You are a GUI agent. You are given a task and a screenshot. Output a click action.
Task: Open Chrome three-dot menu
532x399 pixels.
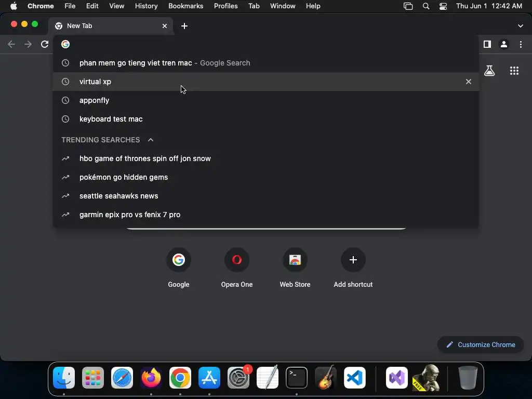click(x=521, y=44)
